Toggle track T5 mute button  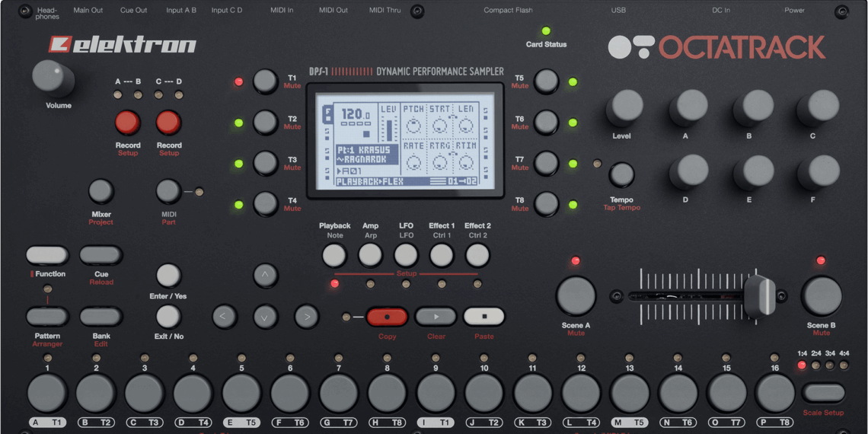click(546, 81)
